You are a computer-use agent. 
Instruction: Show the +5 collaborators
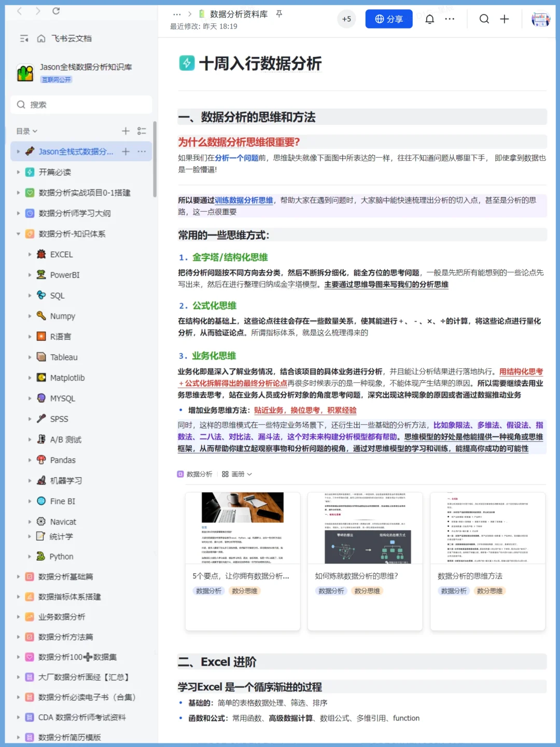coord(346,19)
